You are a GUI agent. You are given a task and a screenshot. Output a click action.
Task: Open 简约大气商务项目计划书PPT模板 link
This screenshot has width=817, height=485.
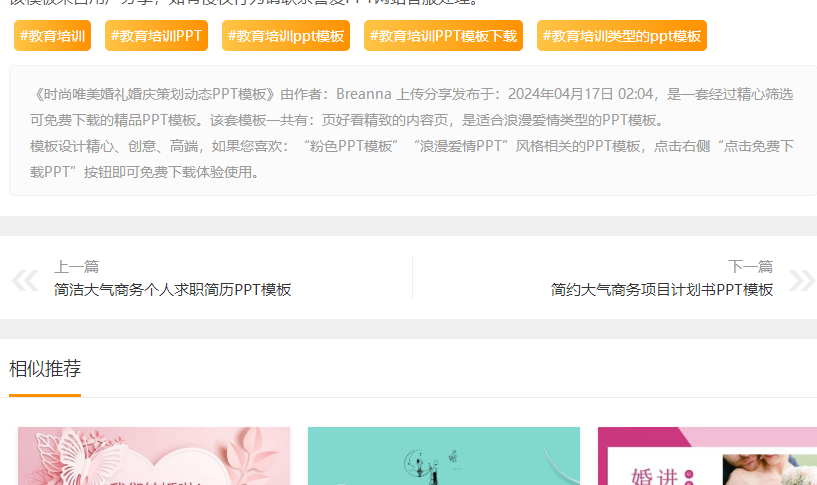[662, 290]
